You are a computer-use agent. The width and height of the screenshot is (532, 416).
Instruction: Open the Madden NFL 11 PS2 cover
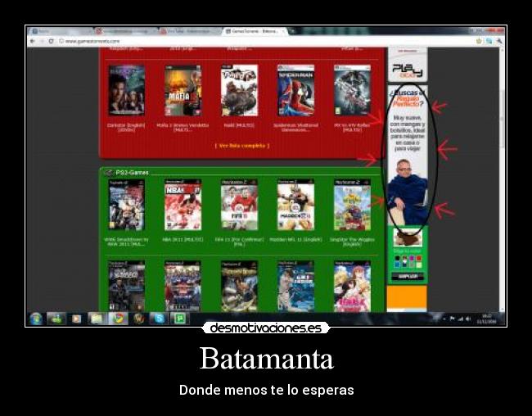[x=295, y=205]
